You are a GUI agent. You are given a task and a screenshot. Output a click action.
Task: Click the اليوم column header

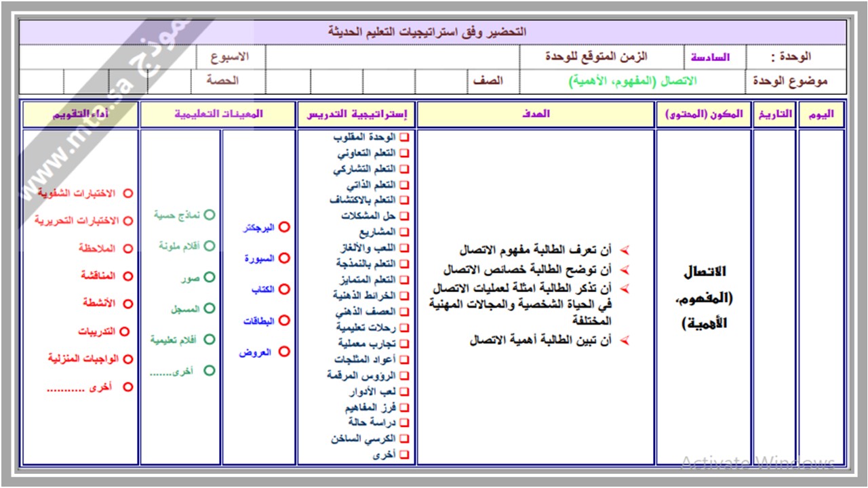[822, 115]
